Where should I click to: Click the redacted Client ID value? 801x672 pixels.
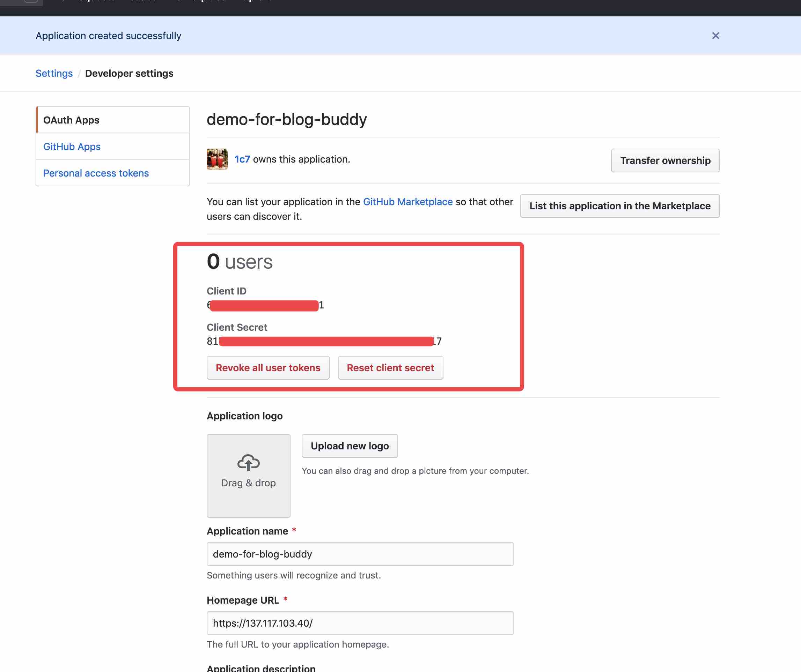[265, 305]
